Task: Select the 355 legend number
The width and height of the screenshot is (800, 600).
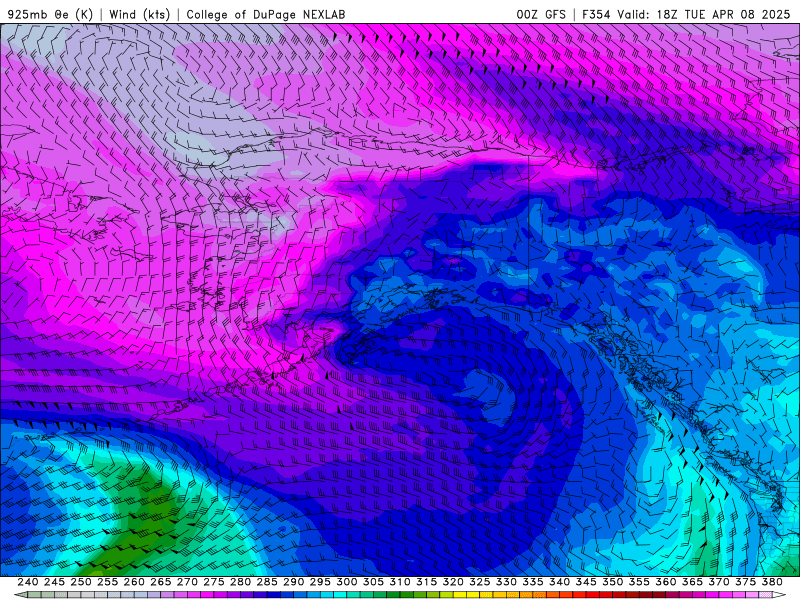Action: coord(639,582)
